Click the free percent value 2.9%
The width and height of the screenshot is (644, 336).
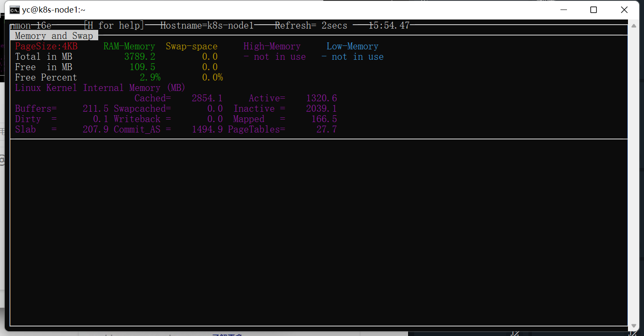pos(150,78)
